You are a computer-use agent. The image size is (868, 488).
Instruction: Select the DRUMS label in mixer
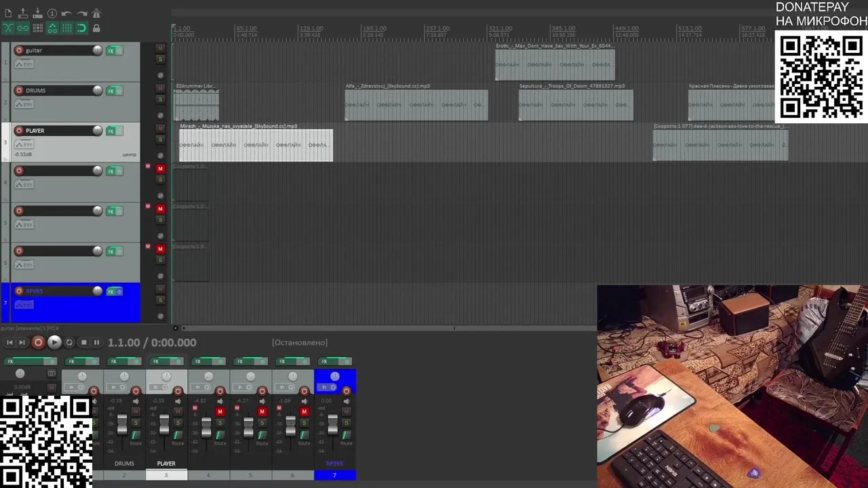pyautogui.click(x=124, y=464)
